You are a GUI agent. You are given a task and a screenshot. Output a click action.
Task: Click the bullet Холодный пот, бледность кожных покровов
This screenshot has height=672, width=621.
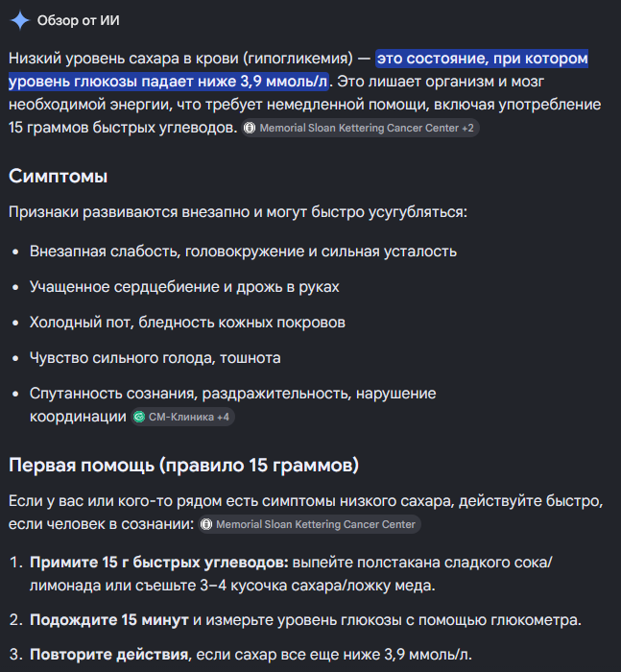click(187, 323)
